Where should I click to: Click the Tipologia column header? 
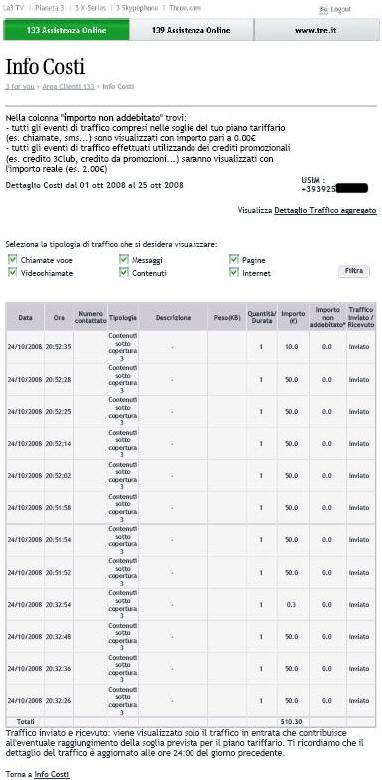(x=123, y=317)
